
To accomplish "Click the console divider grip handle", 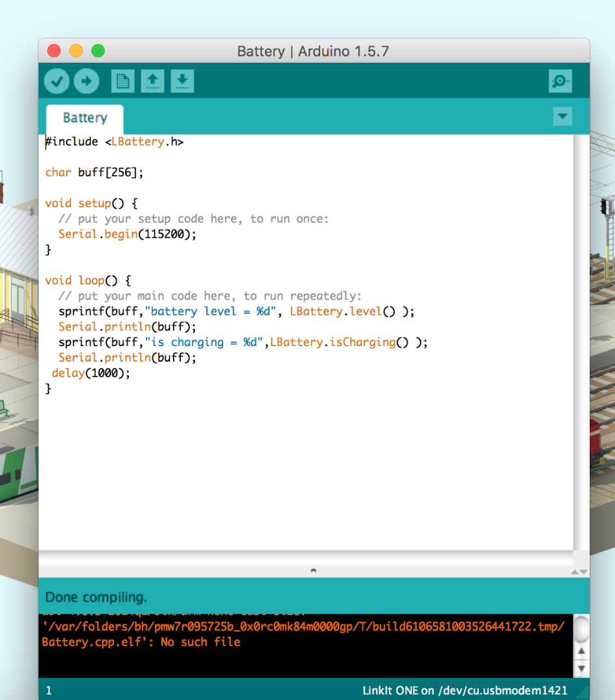I will coord(313,571).
